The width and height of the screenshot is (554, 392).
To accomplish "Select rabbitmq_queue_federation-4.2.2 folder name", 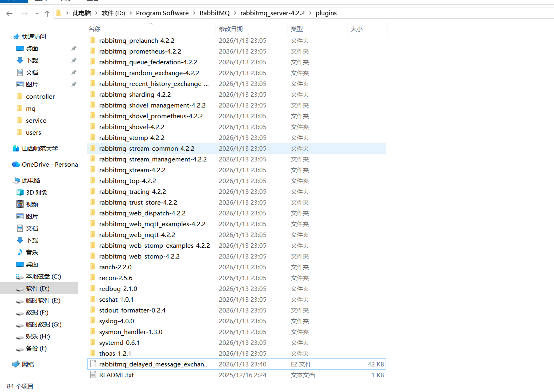I will coord(148,62).
